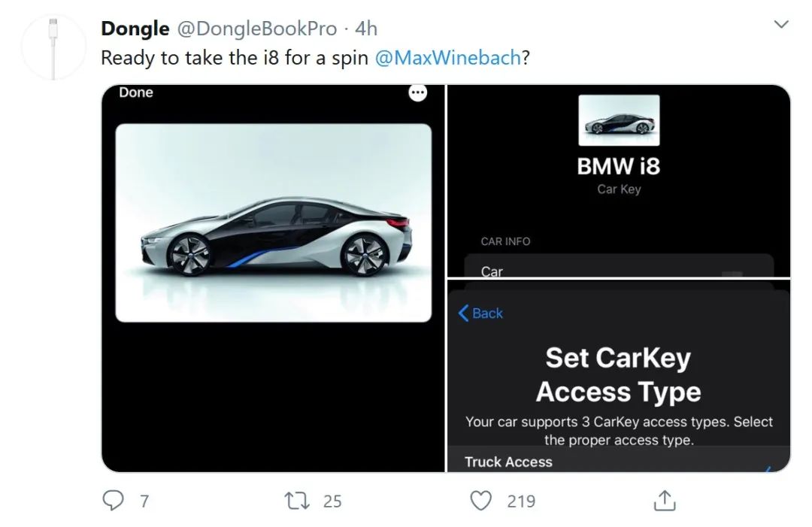Click the 4h tweet timestamp
This screenshot has height=527, width=812.
pyautogui.click(x=366, y=29)
